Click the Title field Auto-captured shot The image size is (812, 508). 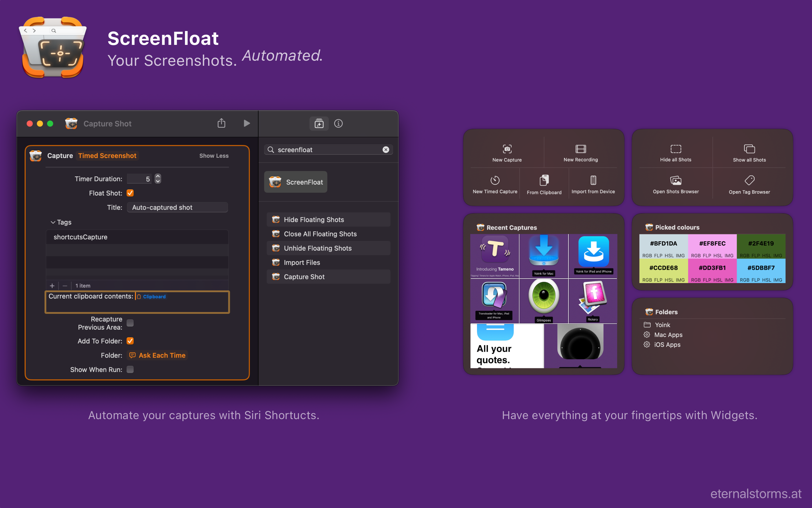coord(177,207)
